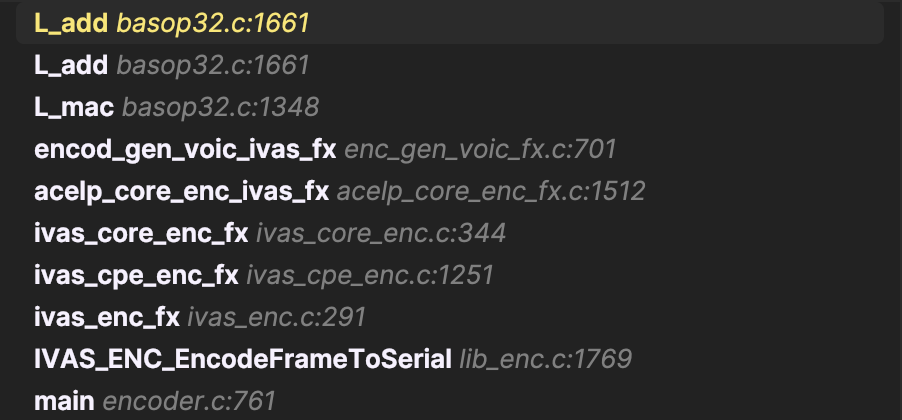Click the yellow basop32.c:1661 file location
Screen dimensions: 902x420
[x=213, y=25]
